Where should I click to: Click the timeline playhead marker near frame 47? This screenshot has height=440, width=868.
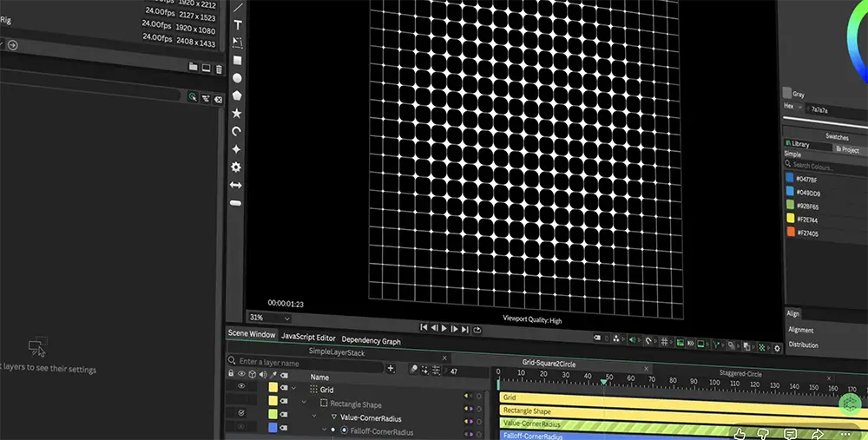pyautogui.click(x=603, y=382)
